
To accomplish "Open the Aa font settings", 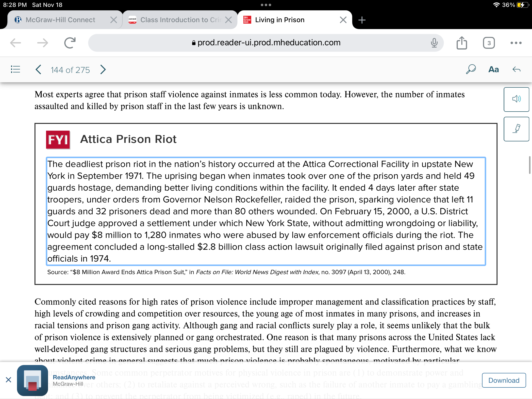I will [x=494, y=70].
